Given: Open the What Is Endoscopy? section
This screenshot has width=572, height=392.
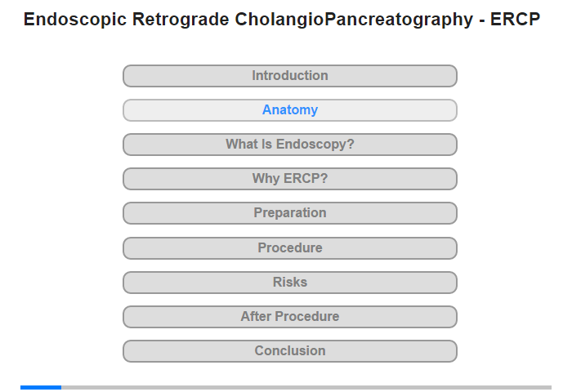Looking at the screenshot, I should [x=289, y=145].
